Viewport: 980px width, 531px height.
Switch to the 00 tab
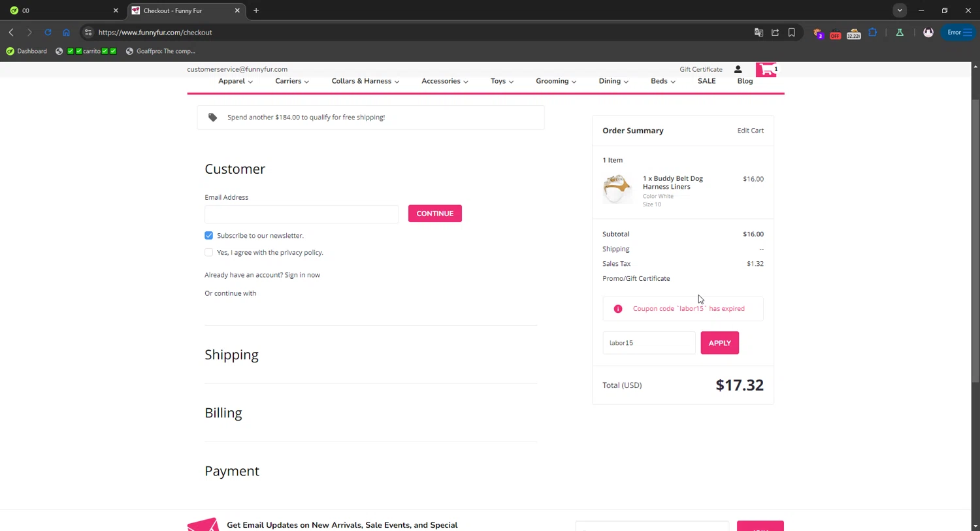pyautogui.click(x=63, y=10)
